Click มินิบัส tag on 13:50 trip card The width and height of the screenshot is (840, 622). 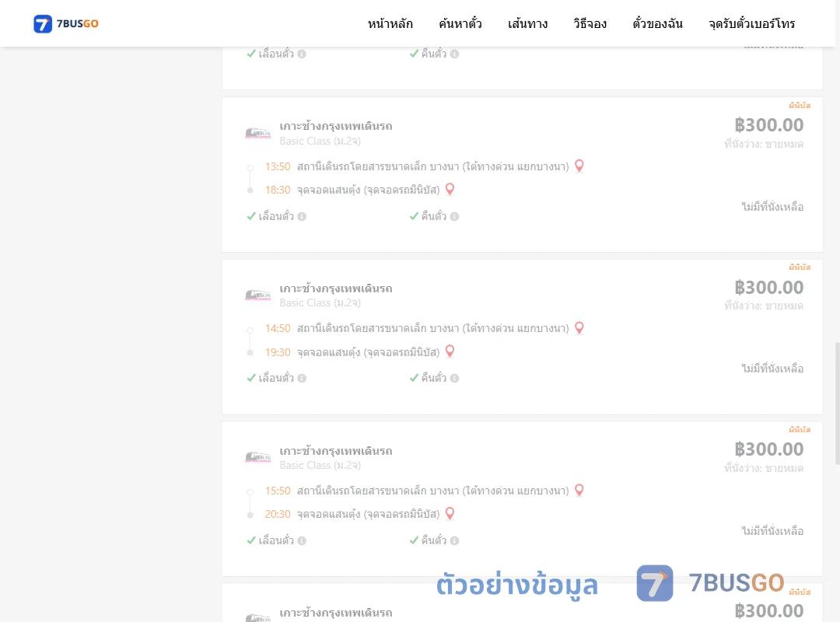pyautogui.click(x=800, y=105)
